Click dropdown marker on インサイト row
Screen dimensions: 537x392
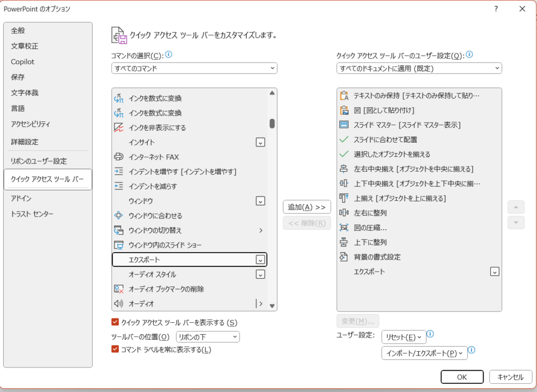coord(260,143)
